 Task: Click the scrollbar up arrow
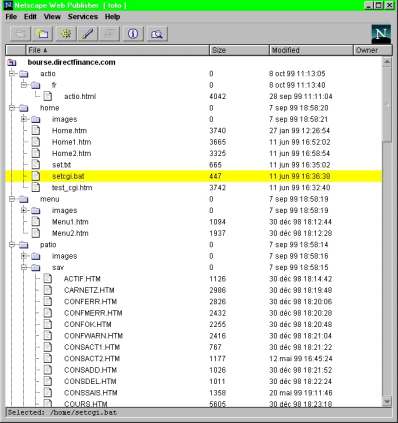[x=387, y=61]
